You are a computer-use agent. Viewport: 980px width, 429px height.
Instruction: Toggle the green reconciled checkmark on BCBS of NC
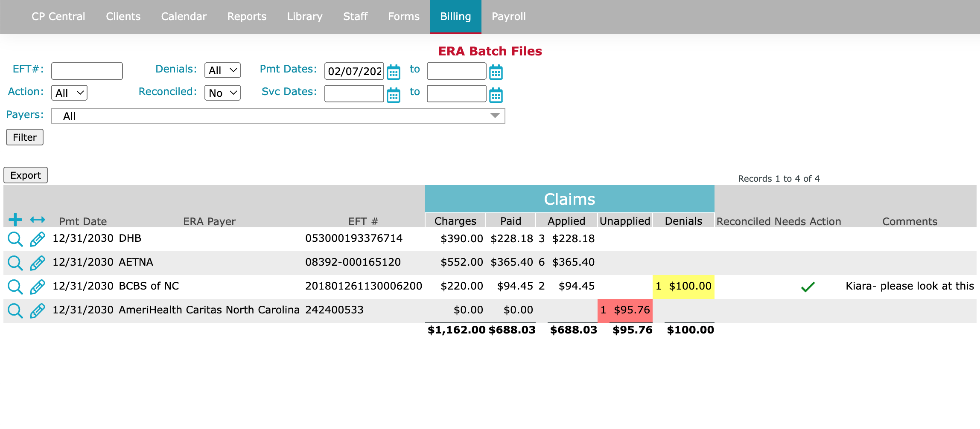pyautogui.click(x=807, y=286)
